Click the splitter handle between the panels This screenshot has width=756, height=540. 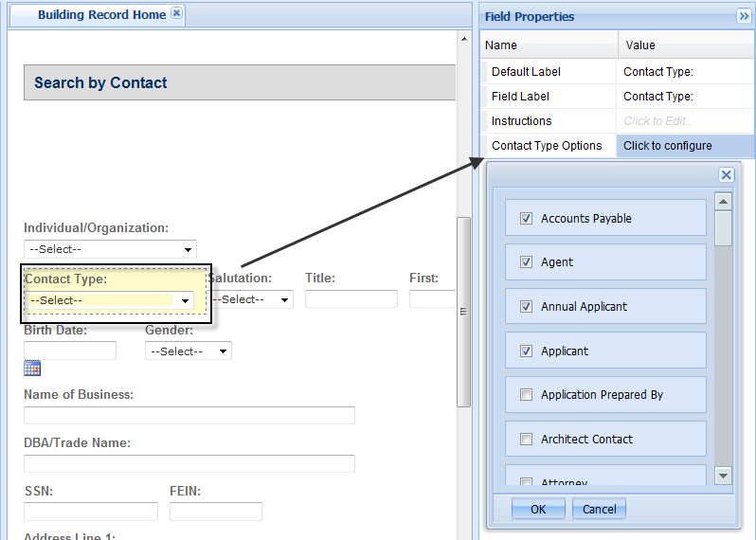click(464, 312)
